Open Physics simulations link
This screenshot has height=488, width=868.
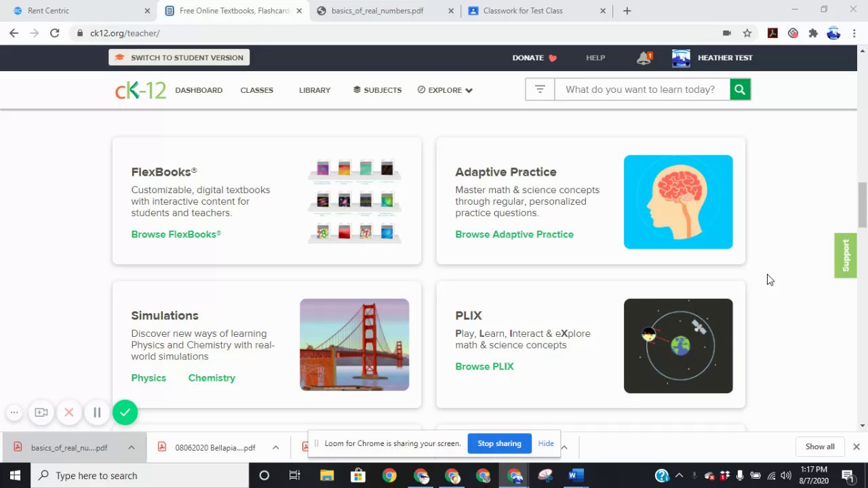click(x=149, y=378)
